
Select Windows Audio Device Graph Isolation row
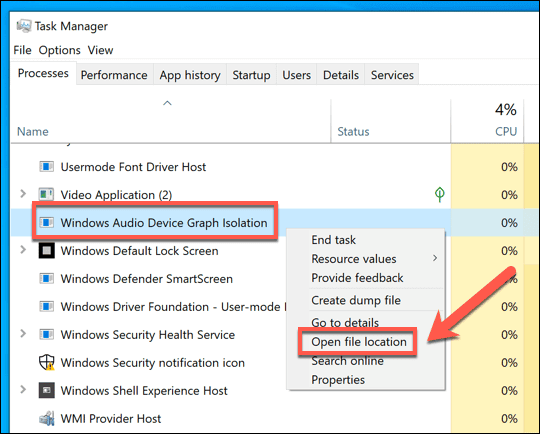275,223
